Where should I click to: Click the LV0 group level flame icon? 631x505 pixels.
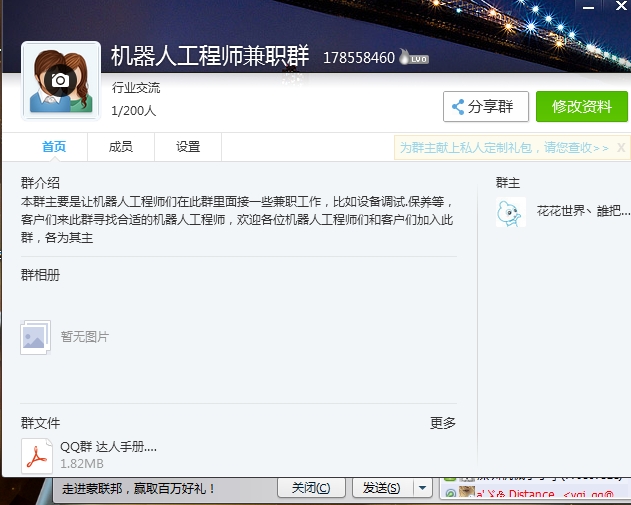412,58
